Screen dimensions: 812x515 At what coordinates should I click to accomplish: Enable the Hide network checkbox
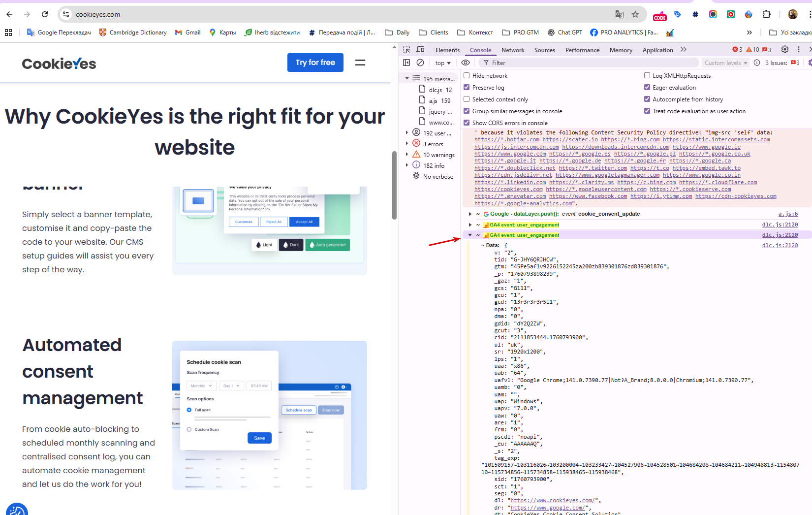467,75
